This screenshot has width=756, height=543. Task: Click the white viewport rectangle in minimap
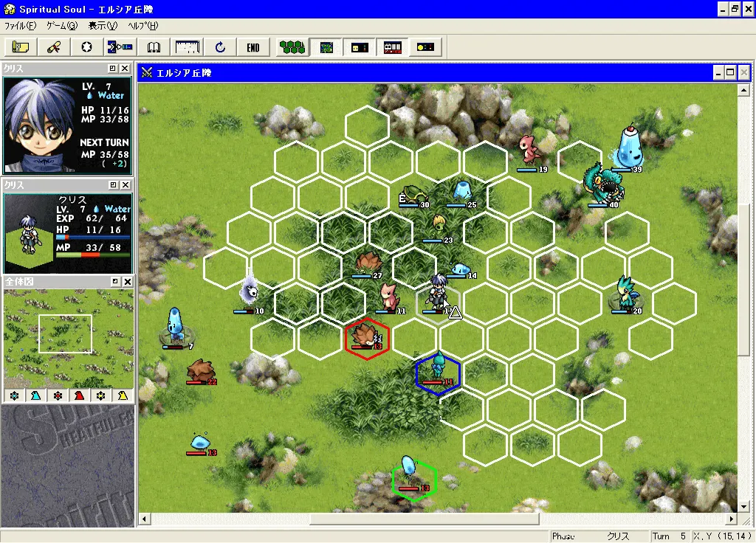(x=65, y=333)
